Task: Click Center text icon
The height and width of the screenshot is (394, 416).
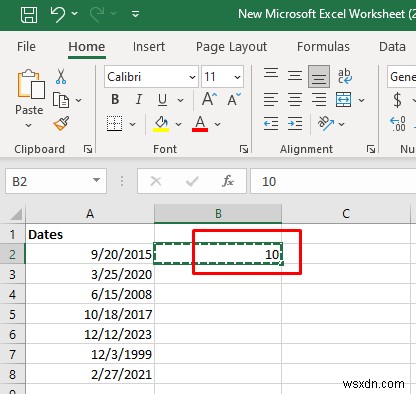Action: [x=295, y=100]
